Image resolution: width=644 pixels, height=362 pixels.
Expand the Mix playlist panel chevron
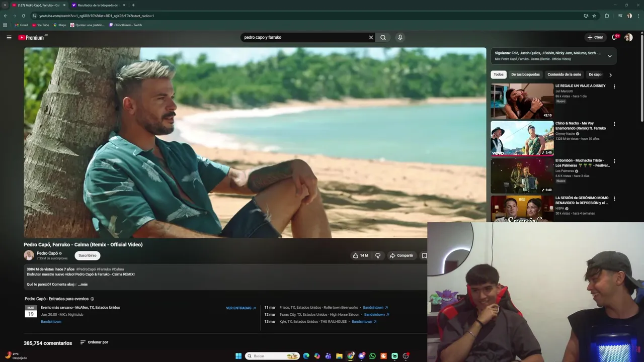click(x=609, y=56)
